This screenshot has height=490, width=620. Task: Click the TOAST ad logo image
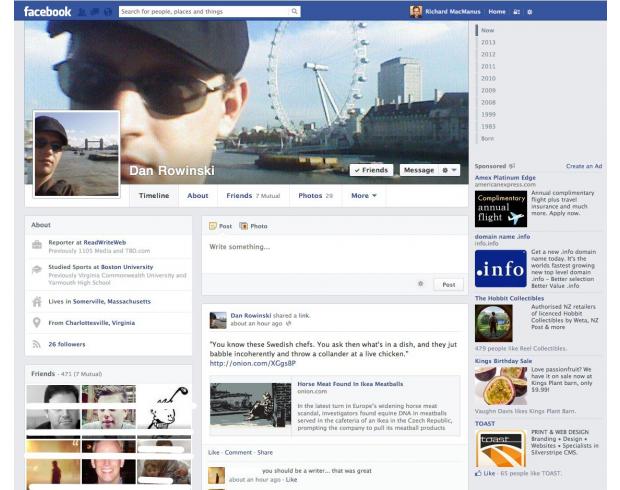coord(501,448)
